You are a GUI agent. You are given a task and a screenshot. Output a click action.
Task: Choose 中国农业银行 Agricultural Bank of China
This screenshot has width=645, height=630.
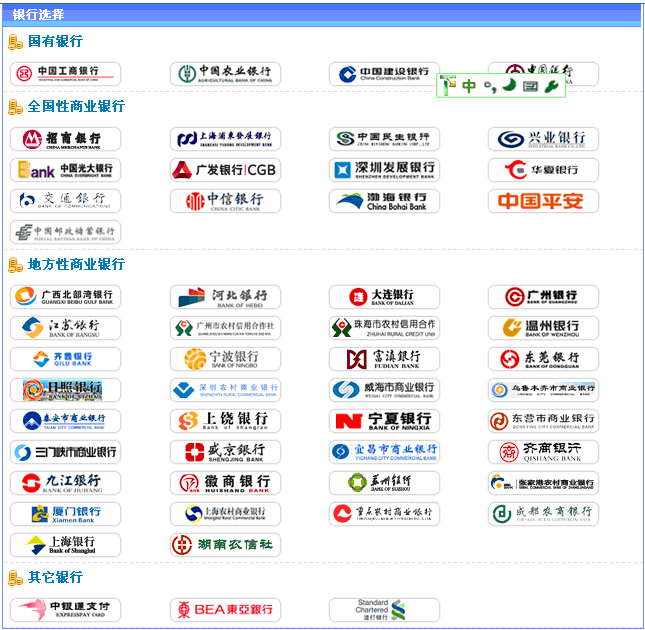(x=225, y=74)
